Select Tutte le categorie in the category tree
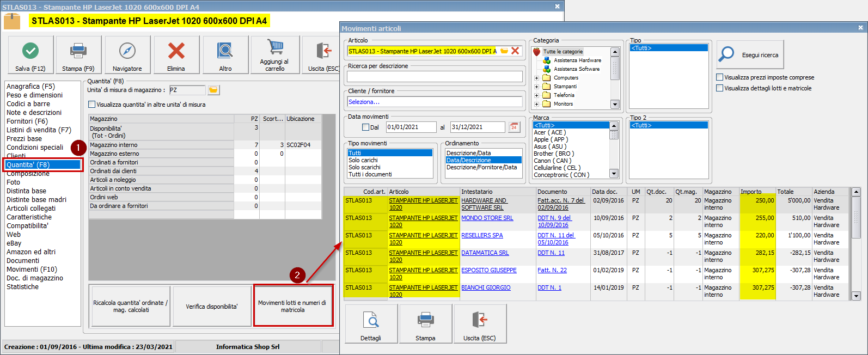Viewport: 868px width, 355px height. (x=563, y=52)
